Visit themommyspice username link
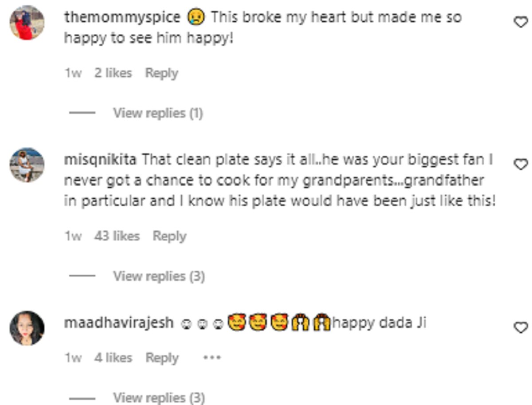Viewport: 532px width, 405px height. coord(122,18)
